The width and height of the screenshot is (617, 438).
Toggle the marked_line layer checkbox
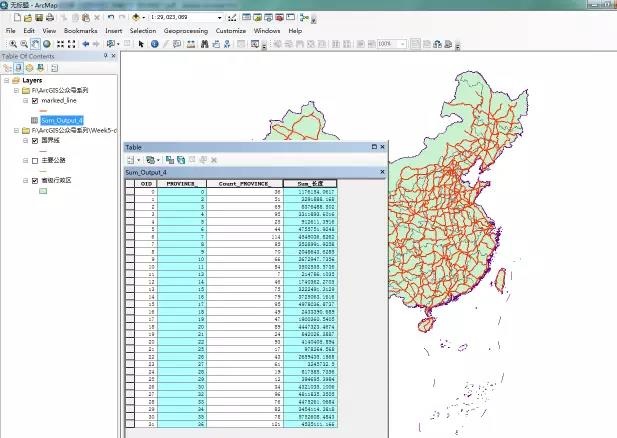click(35, 101)
